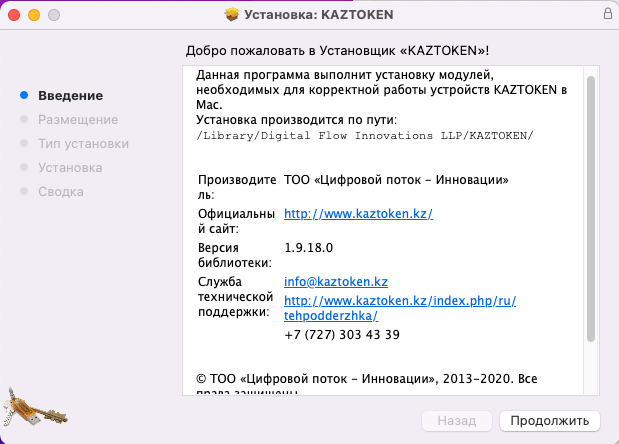Close the installer with the red button

tap(14, 15)
